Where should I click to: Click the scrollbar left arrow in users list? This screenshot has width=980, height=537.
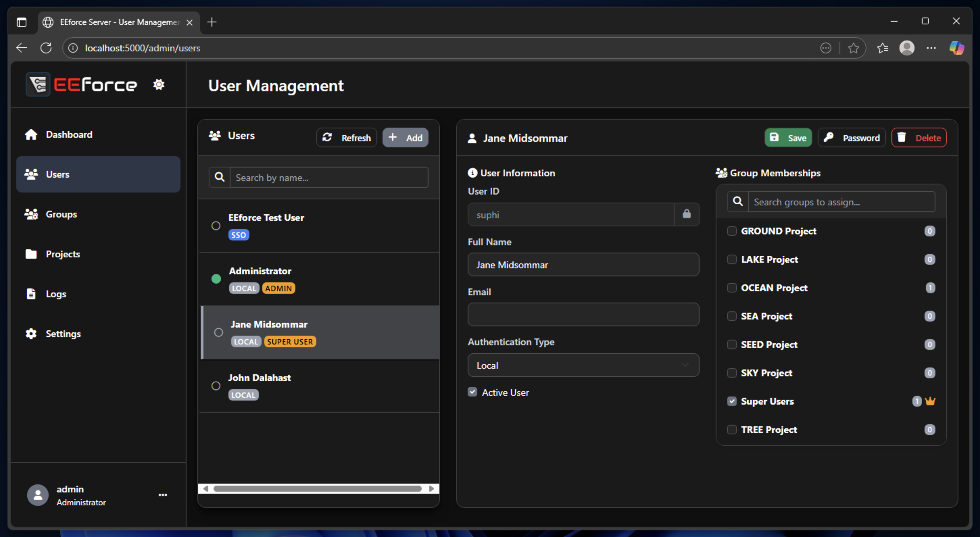pos(205,489)
